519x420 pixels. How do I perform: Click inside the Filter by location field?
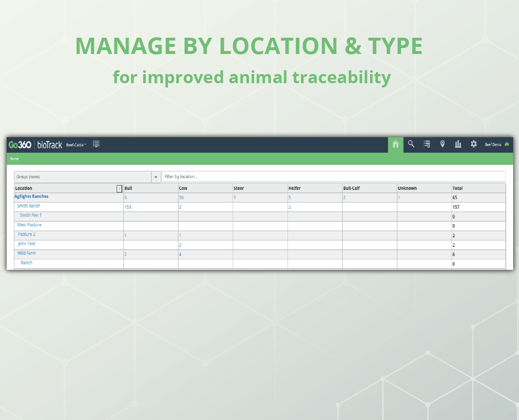pyautogui.click(x=293, y=177)
